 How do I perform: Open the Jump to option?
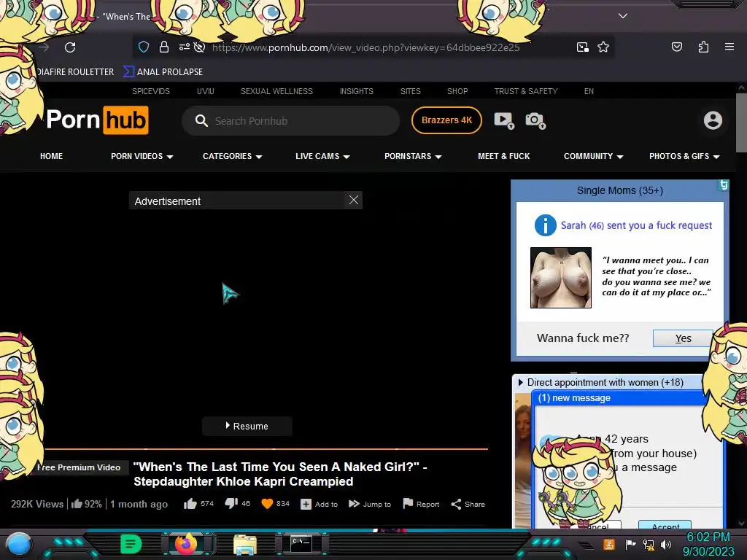tap(370, 504)
